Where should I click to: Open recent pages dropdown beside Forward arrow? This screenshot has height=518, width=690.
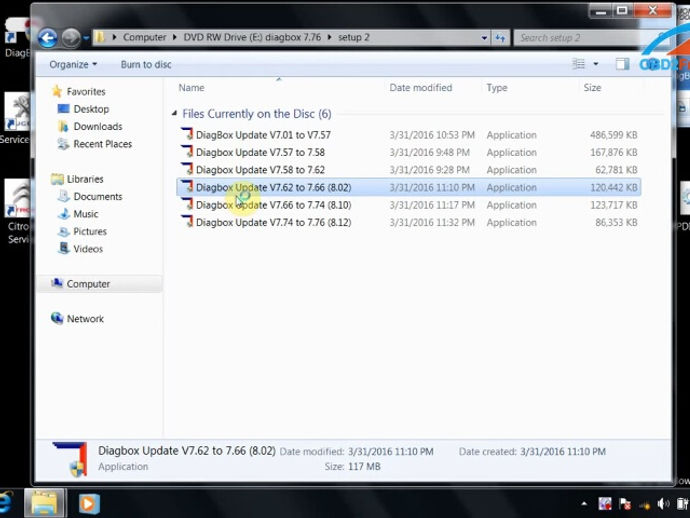pyautogui.click(x=86, y=38)
